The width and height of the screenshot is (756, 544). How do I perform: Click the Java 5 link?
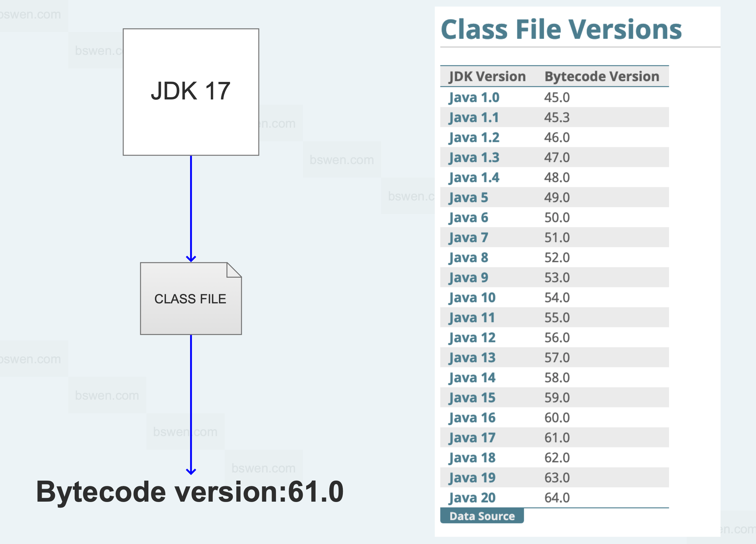click(x=468, y=198)
